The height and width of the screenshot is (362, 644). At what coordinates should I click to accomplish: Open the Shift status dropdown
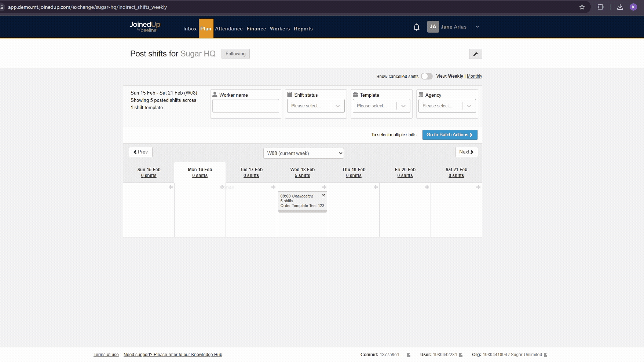[x=315, y=106]
